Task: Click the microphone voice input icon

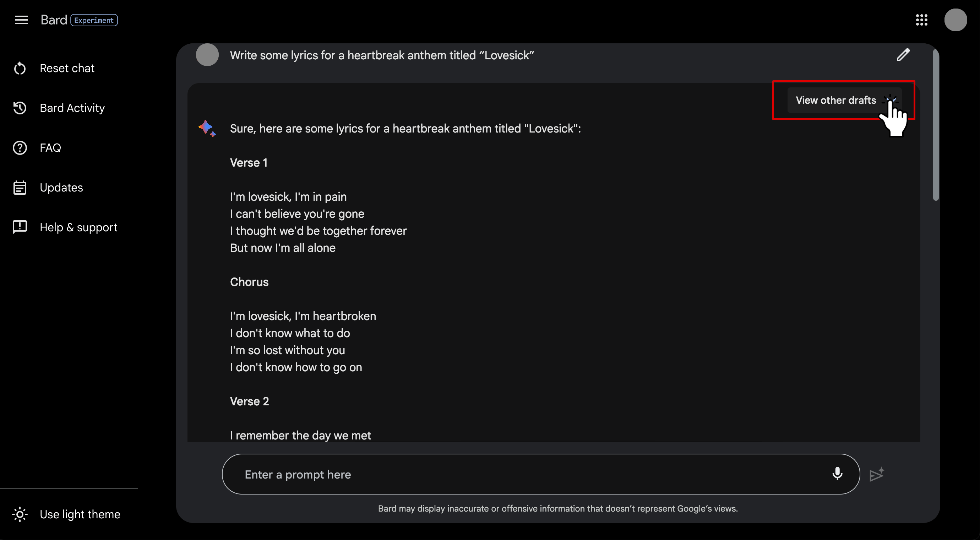Action: [837, 474]
